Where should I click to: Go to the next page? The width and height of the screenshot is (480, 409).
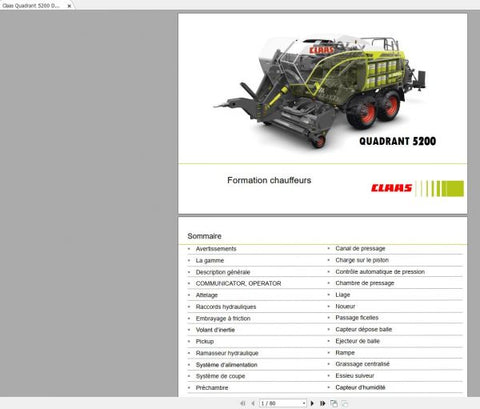[x=312, y=403]
